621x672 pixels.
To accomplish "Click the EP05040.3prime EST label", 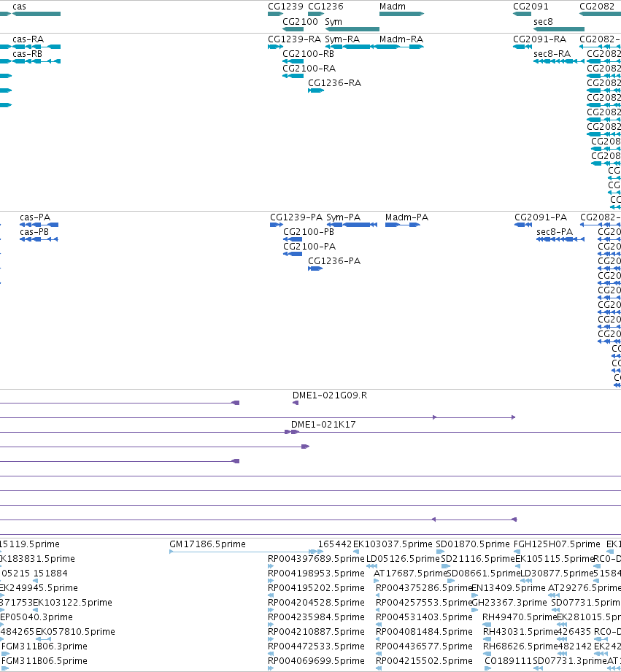I will click(36, 617).
